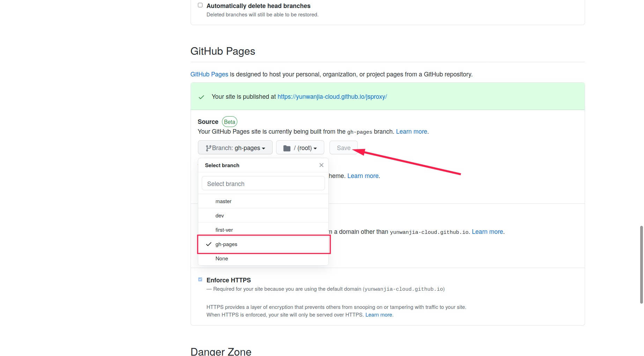The image size is (644, 356).
Task: Visit the published jsproxy site URL
Action: click(x=332, y=96)
